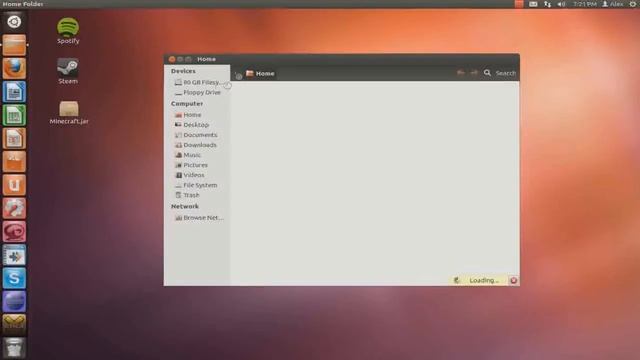Open the Alex user menu

(613, 4)
